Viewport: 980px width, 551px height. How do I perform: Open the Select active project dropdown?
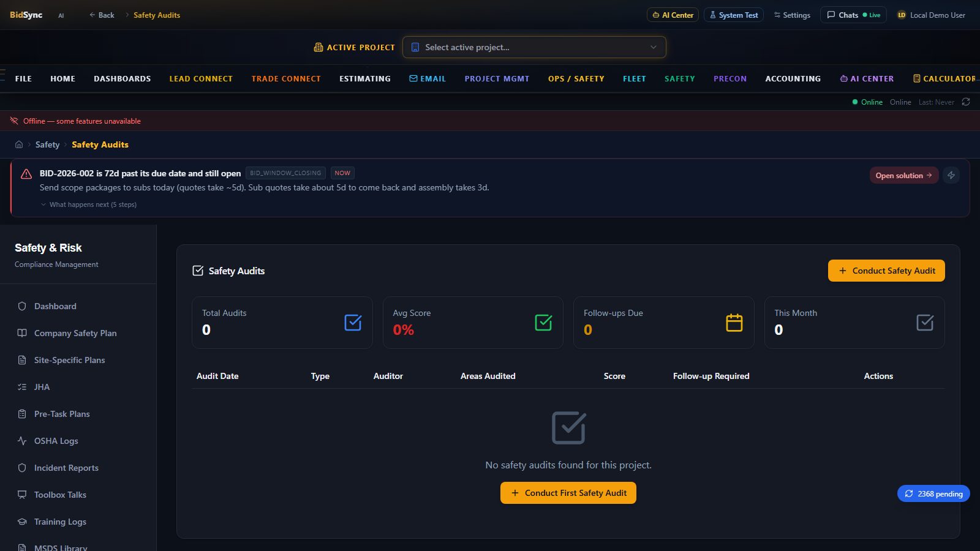[x=534, y=47]
